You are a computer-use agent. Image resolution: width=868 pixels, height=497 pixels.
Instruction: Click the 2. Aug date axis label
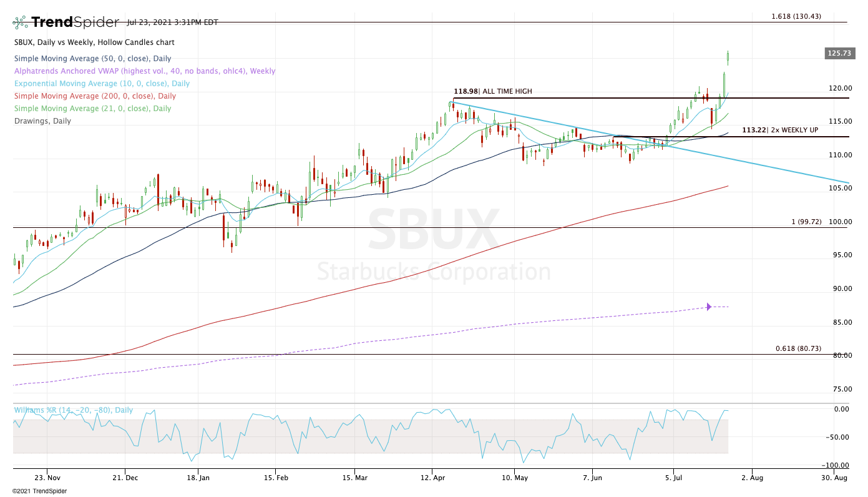(x=752, y=478)
